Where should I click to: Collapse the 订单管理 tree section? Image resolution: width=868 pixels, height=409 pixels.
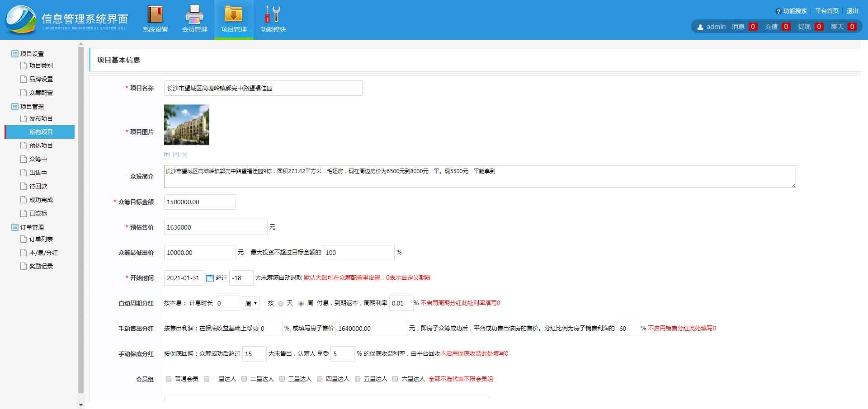coord(15,227)
